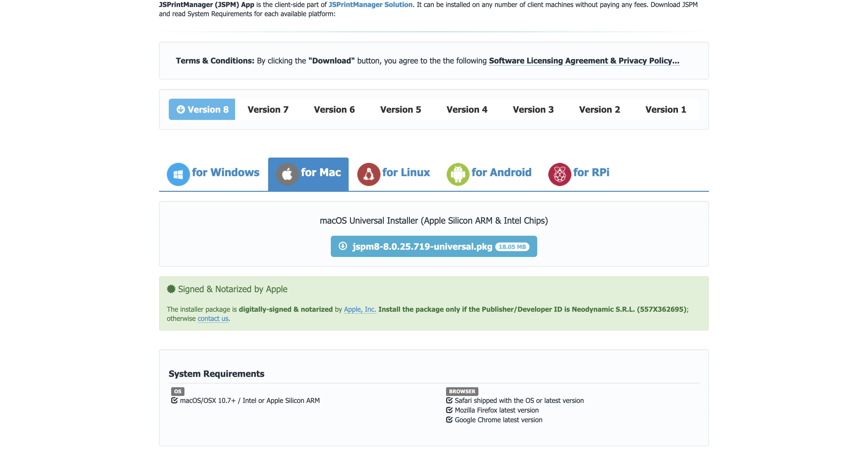Select the for Mac platform tab
Viewport: 868px width, 456px height.
click(x=308, y=174)
